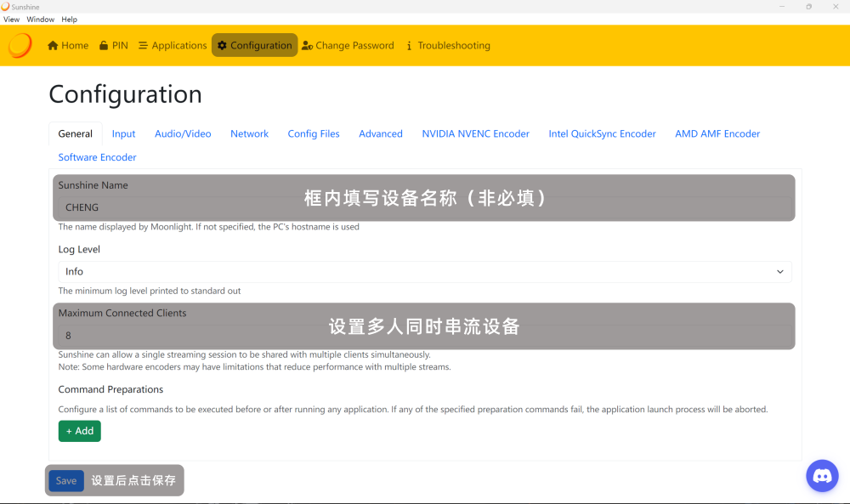Open the NVIDIA NVENC Encoder tab
Viewport: 850px width, 504px height.
[x=475, y=133]
